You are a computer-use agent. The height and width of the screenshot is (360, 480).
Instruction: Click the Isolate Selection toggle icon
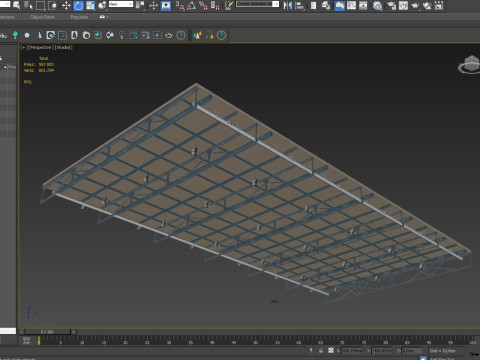tap(311, 351)
